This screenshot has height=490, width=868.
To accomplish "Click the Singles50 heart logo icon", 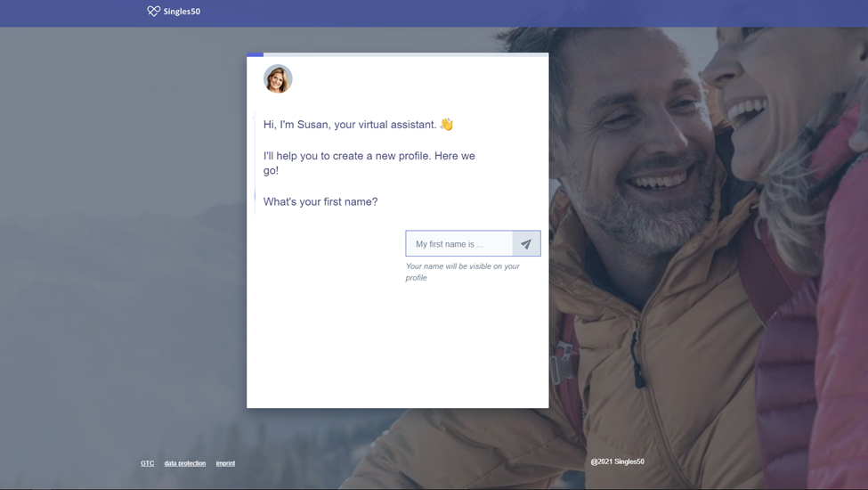I will (153, 12).
